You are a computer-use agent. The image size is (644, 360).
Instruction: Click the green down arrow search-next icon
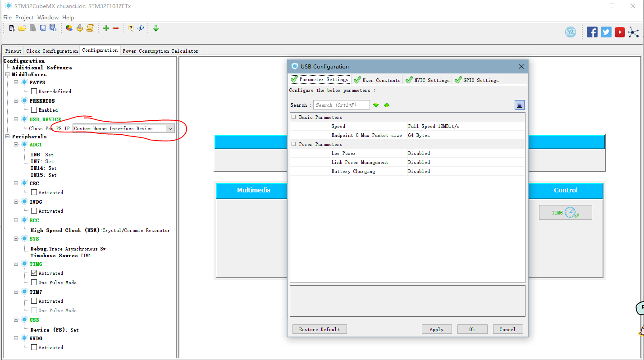(x=376, y=105)
